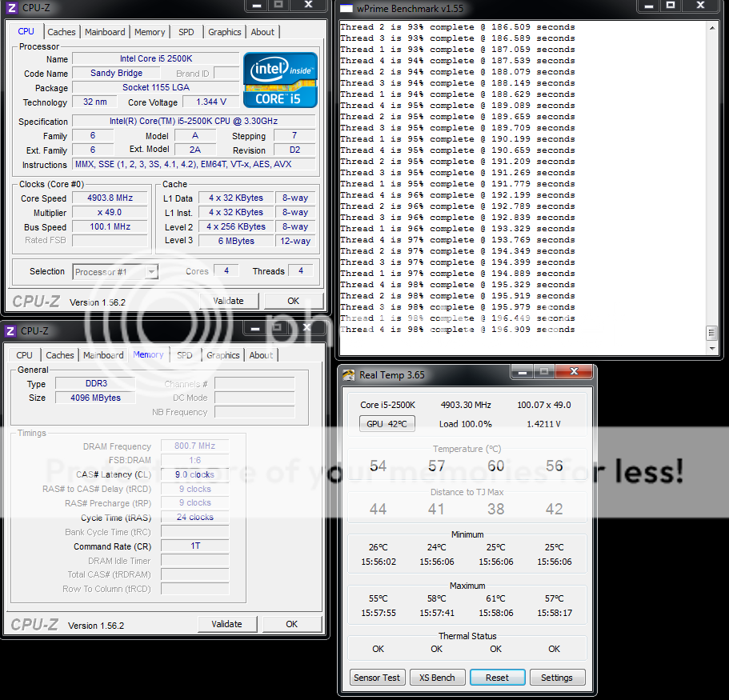Click the Threads count field showing 4
729x700 pixels.
[301, 270]
